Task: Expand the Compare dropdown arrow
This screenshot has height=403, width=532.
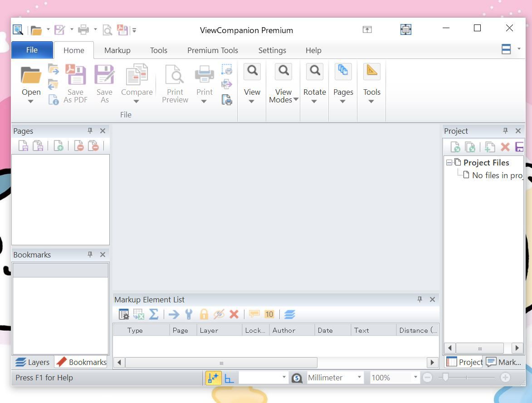Action: [137, 102]
